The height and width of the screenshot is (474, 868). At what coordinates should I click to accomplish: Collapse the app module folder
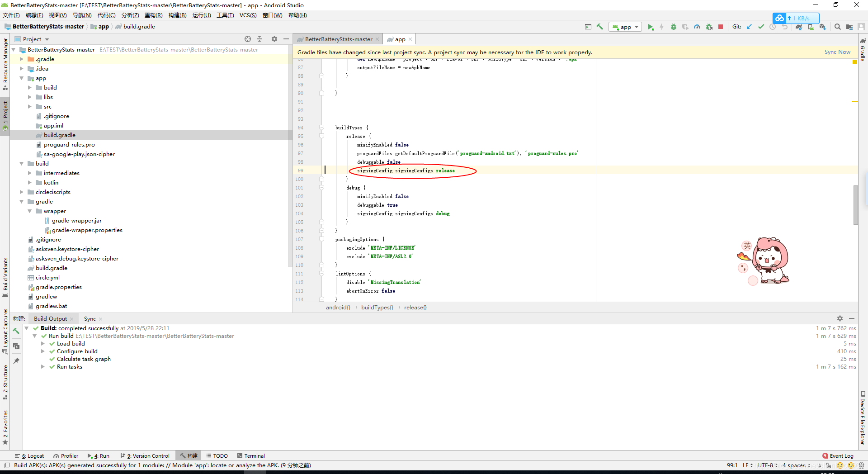22,78
